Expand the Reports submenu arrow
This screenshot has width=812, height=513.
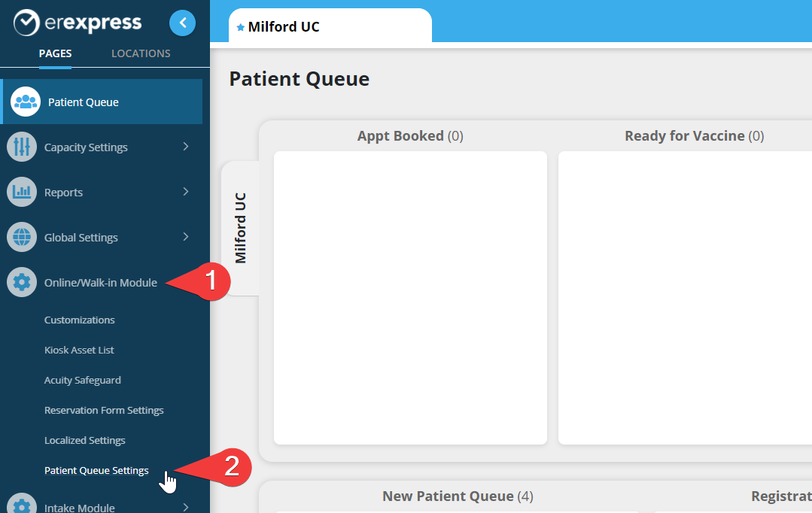pyautogui.click(x=186, y=192)
